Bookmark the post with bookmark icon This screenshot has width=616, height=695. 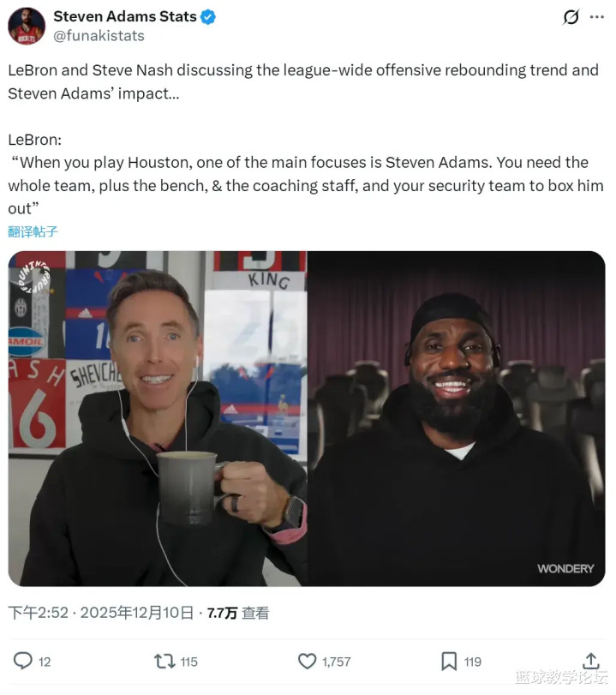coord(449,662)
